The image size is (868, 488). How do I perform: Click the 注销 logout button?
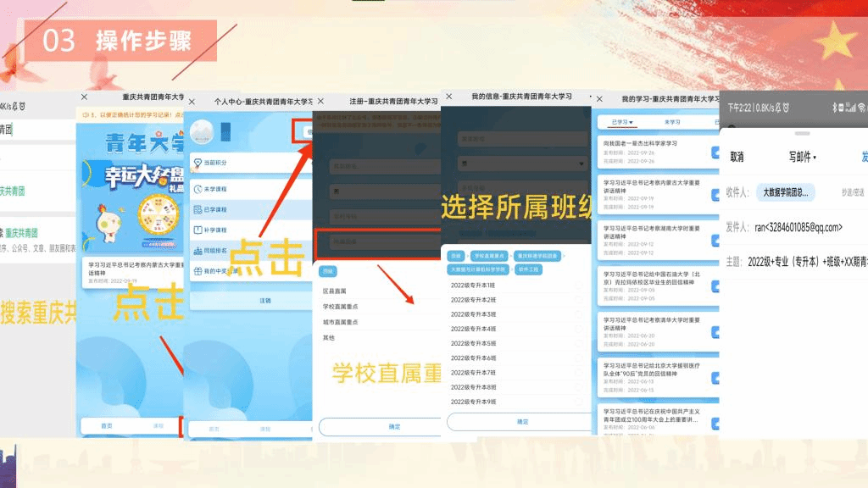pyautogui.click(x=264, y=301)
